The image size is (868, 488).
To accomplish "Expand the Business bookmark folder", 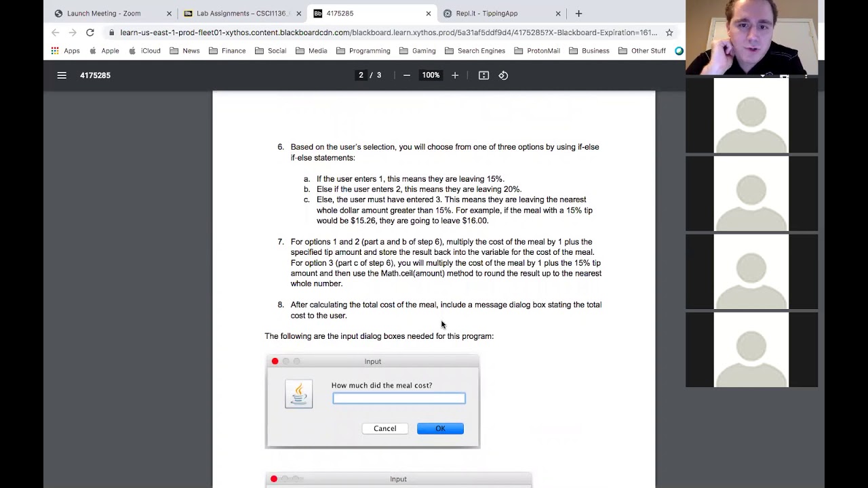I will coord(589,51).
